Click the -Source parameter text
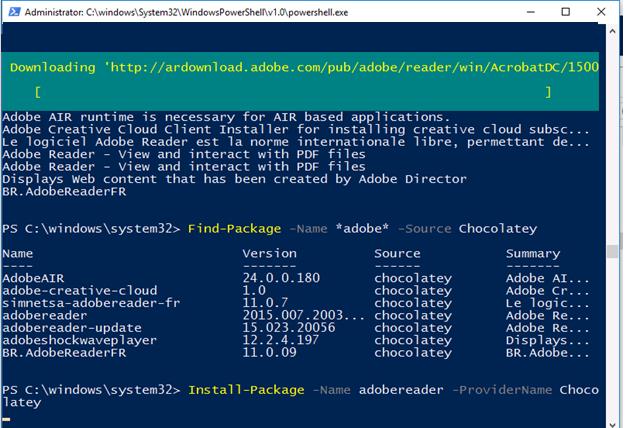Screen dimensions: 625x428 [425, 229]
